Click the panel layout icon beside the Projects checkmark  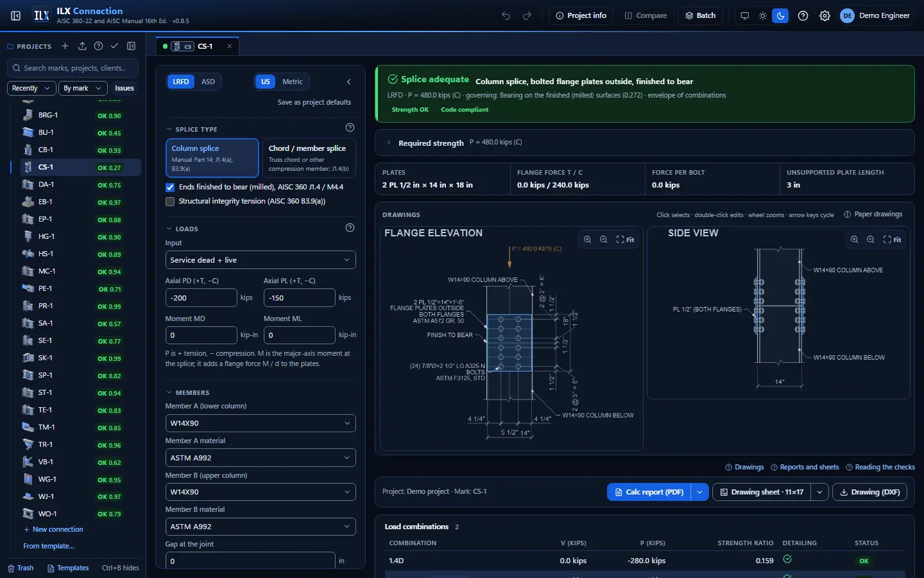pyautogui.click(x=132, y=46)
